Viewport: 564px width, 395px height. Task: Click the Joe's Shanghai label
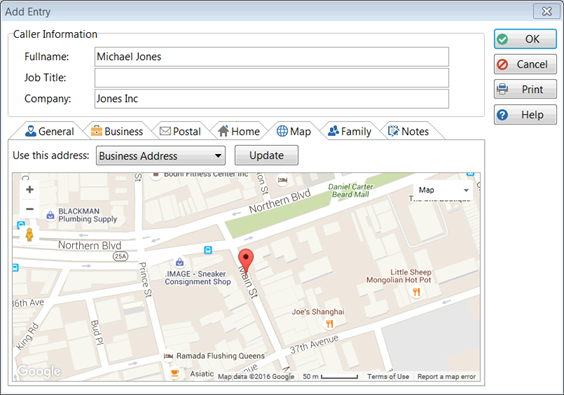(x=318, y=312)
